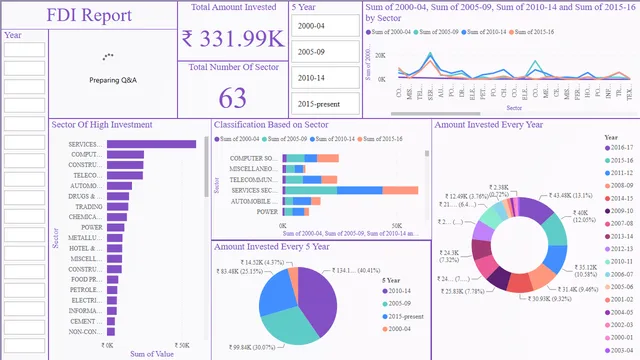The image size is (640, 360).
Task: Click the ₹ 14.52K (4.37%) pie label
Action: [x=262, y=262]
